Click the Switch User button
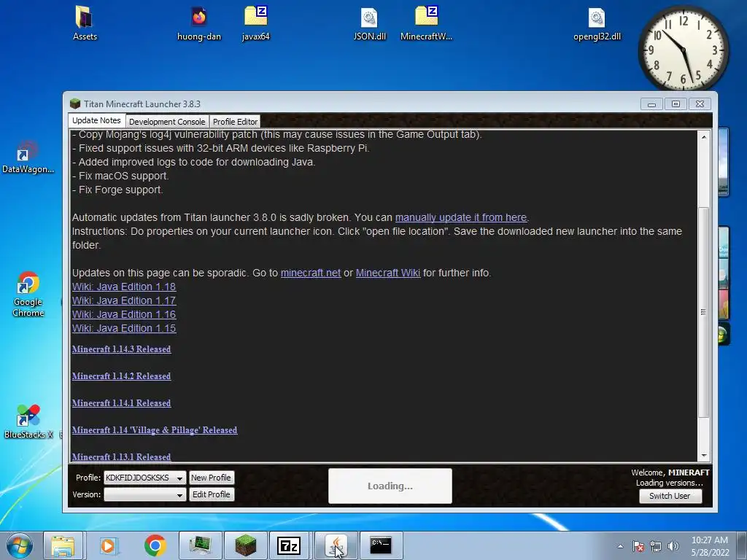 pyautogui.click(x=670, y=496)
